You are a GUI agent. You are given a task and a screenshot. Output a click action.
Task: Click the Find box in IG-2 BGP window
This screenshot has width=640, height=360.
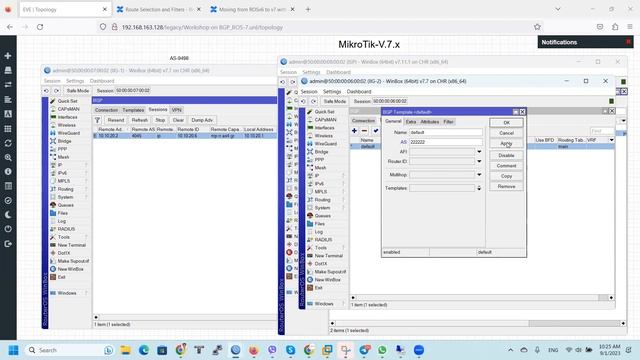(x=602, y=131)
